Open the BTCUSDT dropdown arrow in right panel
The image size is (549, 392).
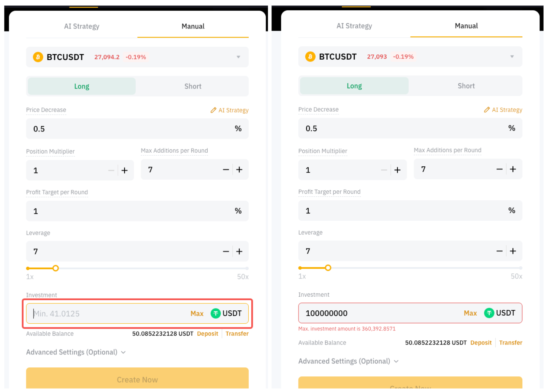tap(512, 57)
